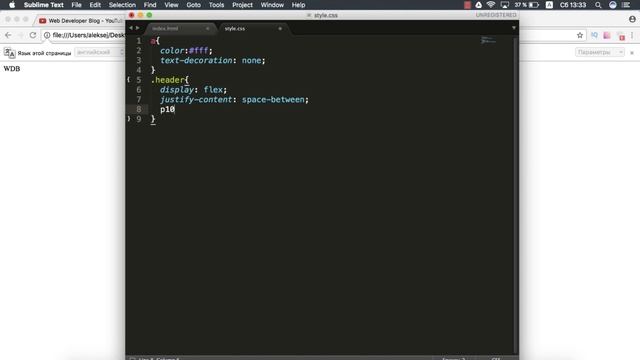The image size is (640, 360).
Task: Click the .header selector
Action: coord(167,80)
